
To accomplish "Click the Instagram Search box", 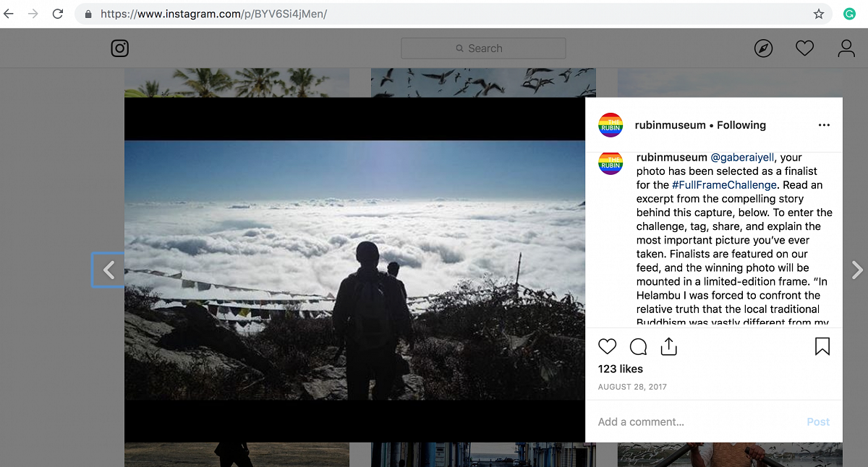I will (483, 48).
